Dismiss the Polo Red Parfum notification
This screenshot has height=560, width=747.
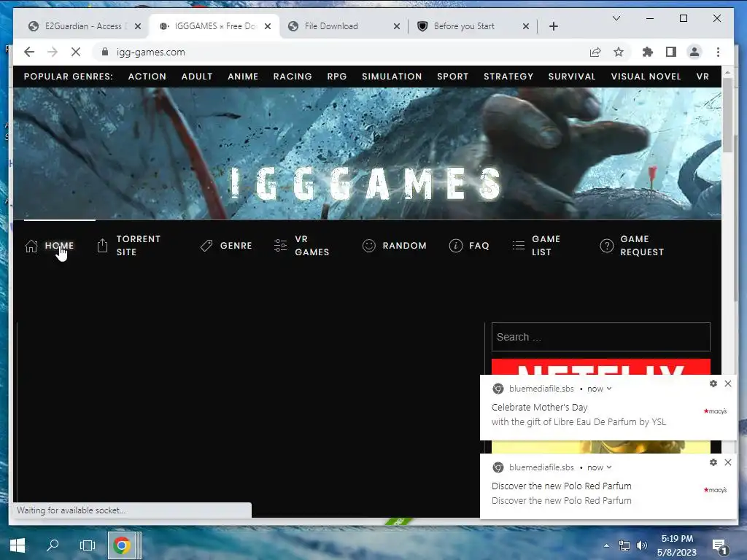(728, 462)
